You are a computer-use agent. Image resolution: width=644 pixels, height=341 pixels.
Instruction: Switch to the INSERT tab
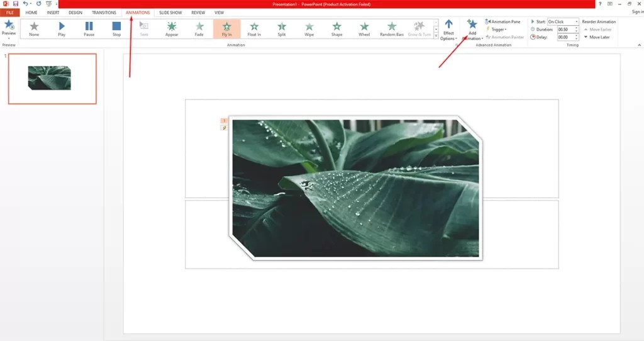point(53,13)
